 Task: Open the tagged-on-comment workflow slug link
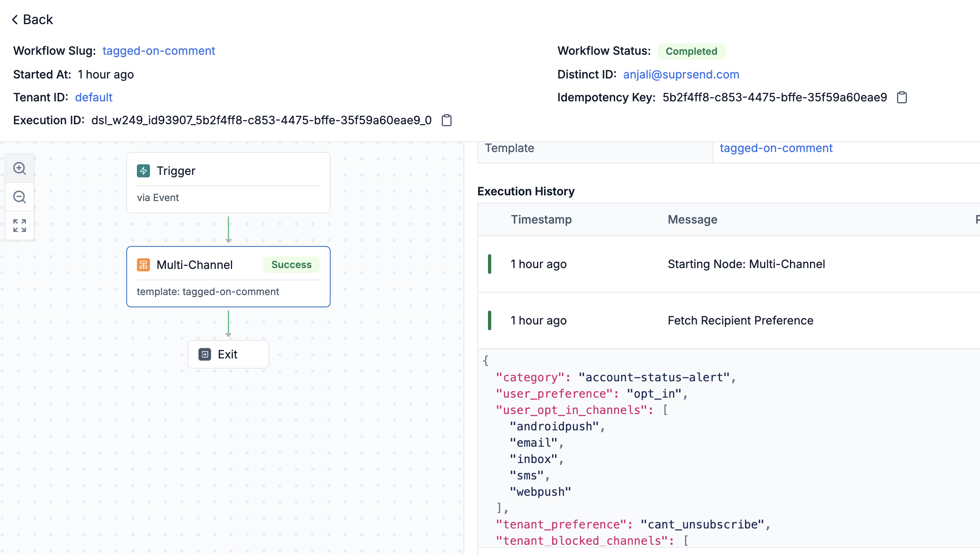159,51
